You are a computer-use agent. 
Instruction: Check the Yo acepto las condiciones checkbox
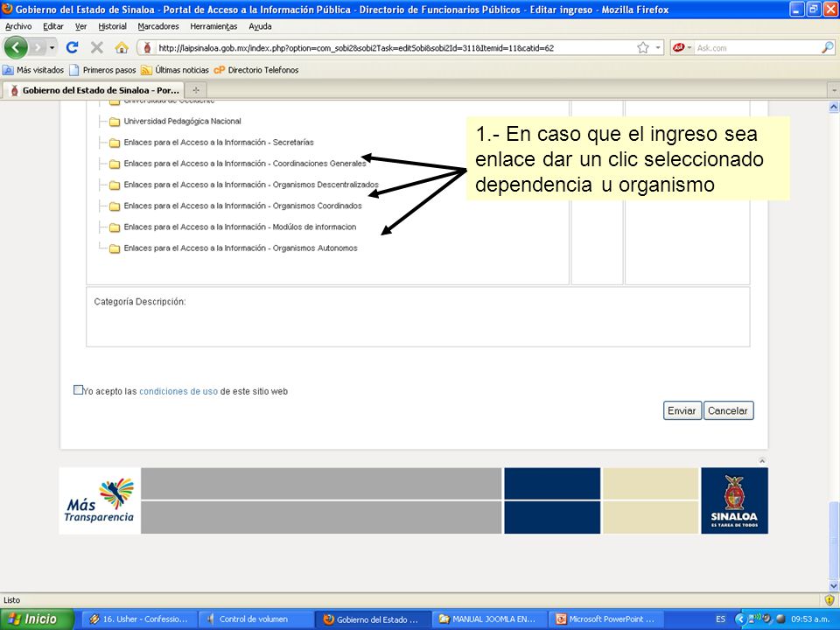[x=78, y=390]
